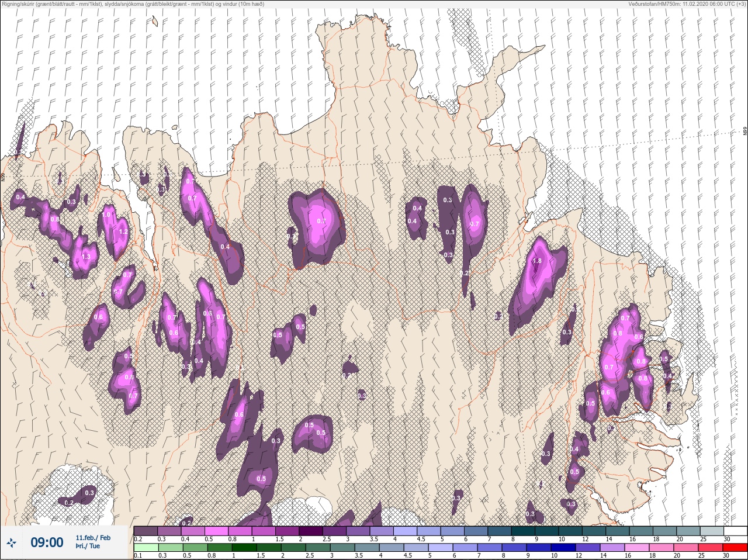Select the 1.3 snowfall value on the map
The image size is (748, 560).
click(86, 257)
